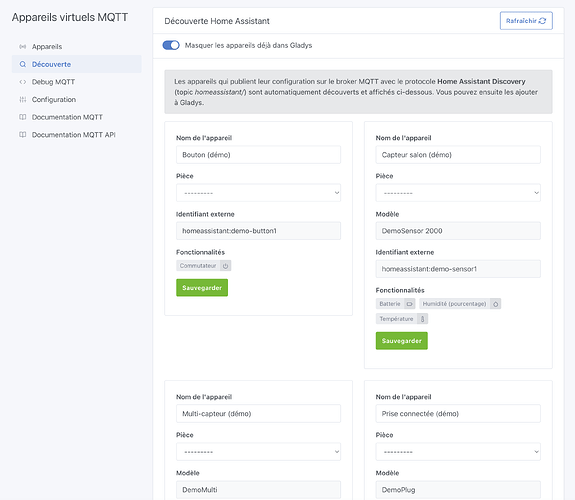The height and width of the screenshot is (500, 575).
Task: Select the Découverte menu item
Action: coord(77,64)
